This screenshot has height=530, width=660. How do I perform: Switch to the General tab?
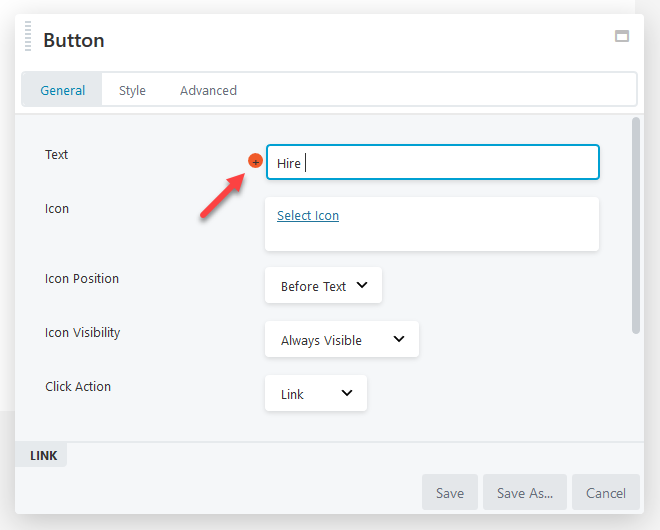click(x=62, y=90)
